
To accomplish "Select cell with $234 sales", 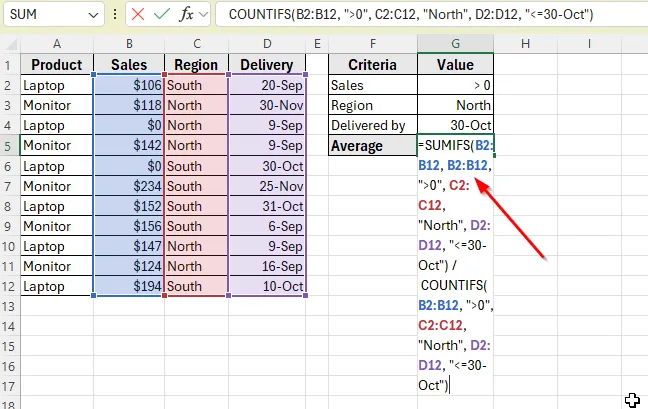I will 129,186.
